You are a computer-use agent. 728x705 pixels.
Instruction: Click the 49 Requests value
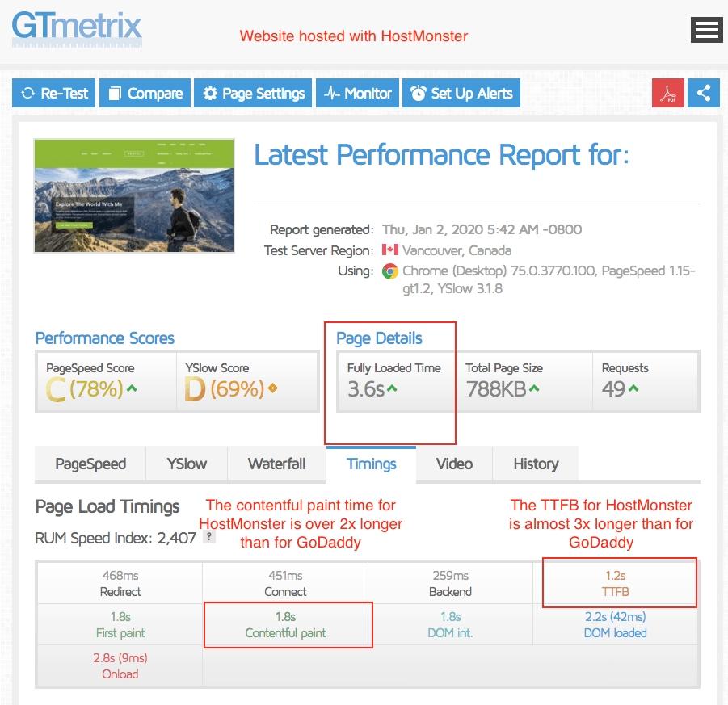[x=614, y=388]
